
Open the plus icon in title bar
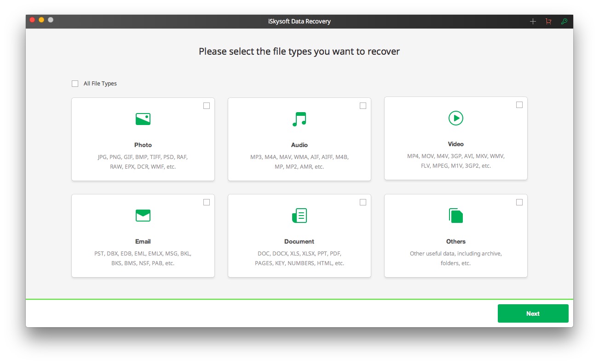pos(533,22)
